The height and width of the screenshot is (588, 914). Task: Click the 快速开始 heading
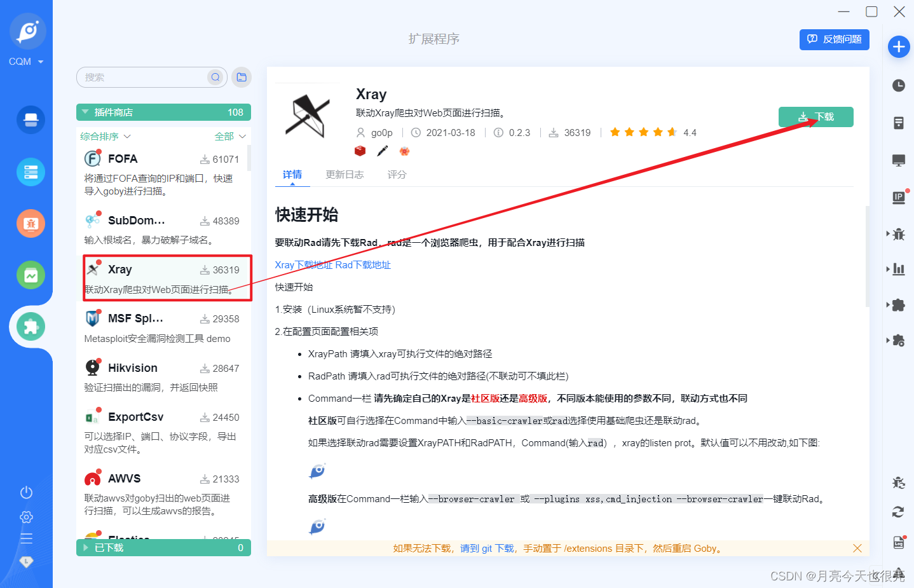(x=306, y=215)
